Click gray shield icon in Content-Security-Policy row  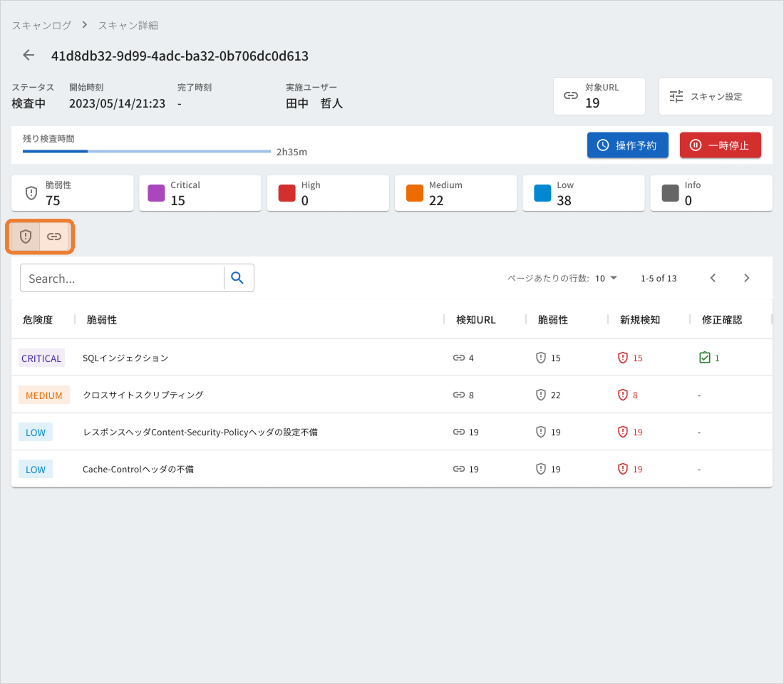(541, 432)
